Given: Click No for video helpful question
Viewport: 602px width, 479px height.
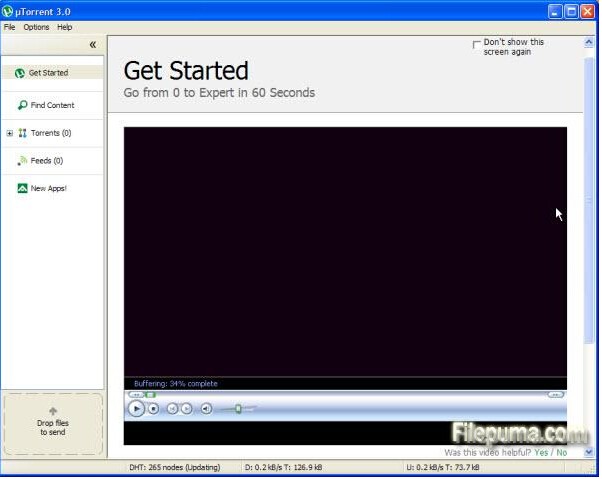Looking at the screenshot, I should (561, 452).
